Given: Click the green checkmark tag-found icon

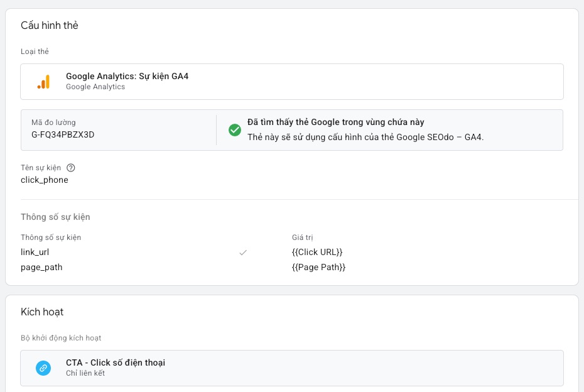Looking at the screenshot, I should point(235,130).
